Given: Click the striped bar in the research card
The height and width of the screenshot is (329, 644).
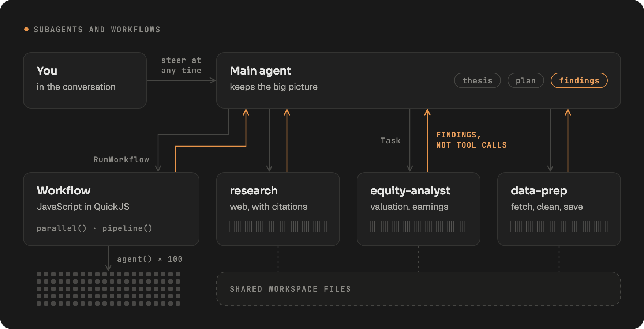Looking at the screenshot, I should [278, 227].
